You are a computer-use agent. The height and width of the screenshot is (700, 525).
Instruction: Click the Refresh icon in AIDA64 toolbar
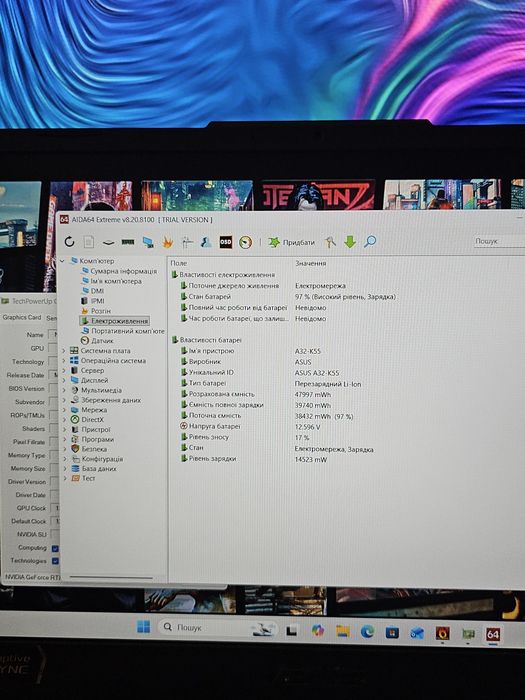69,242
